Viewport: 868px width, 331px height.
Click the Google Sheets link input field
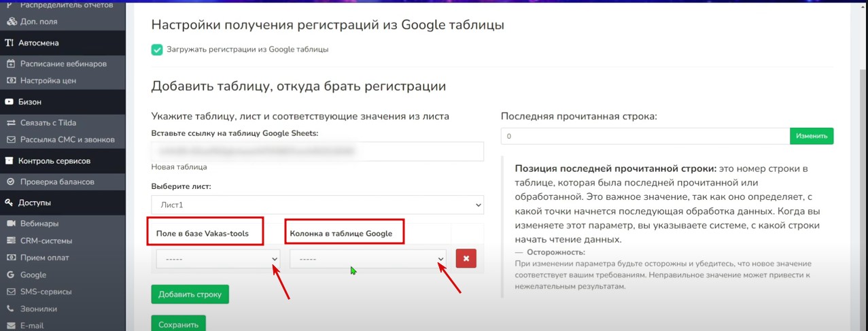(317, 152)
